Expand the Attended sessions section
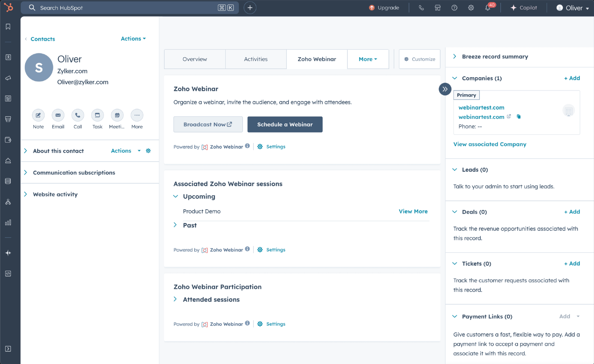The image size is (594, 364). pyautogui.click(x=175, y=299)
